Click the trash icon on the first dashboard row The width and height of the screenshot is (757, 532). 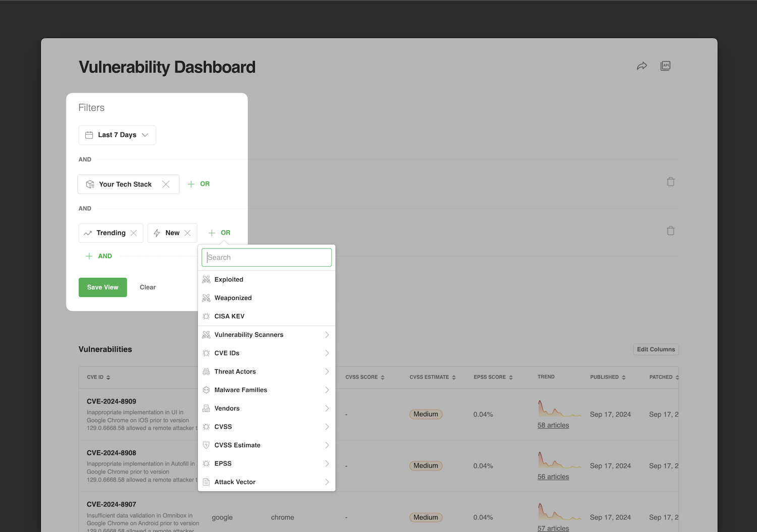[671, 182]
